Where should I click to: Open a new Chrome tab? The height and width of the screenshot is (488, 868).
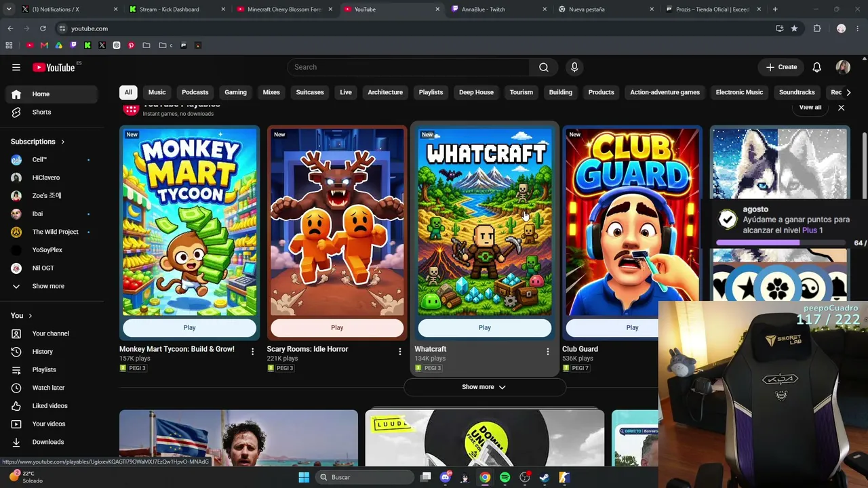pos(775,9)
